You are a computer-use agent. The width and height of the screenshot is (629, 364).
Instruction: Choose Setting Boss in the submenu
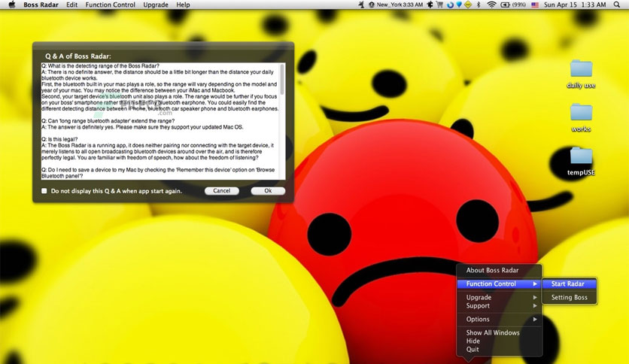(x=569, y=298)
